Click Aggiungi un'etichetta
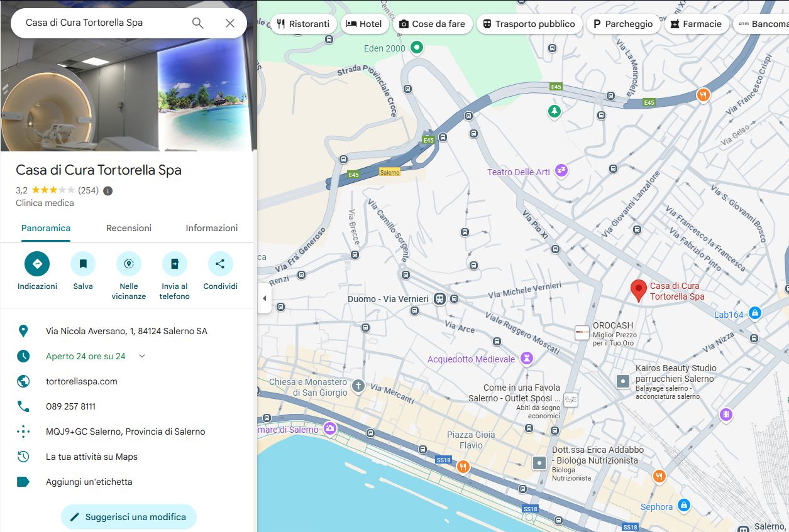 (x=89, y=482)
